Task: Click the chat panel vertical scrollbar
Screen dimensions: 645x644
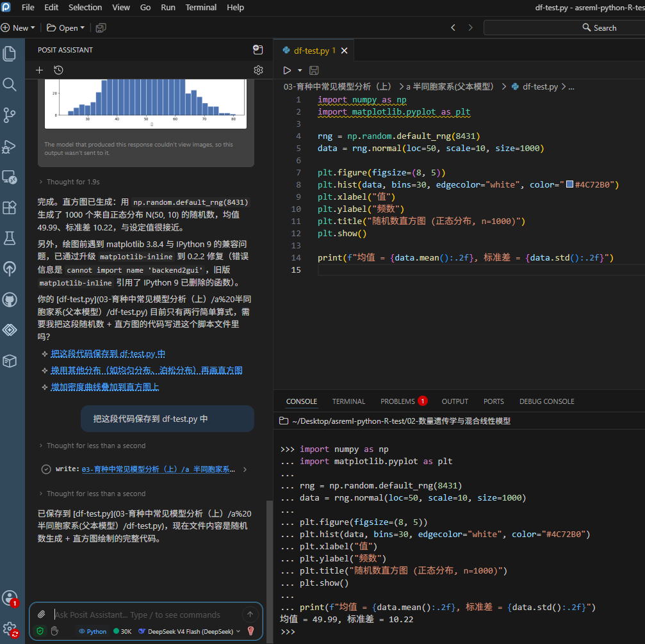Action: 270,570
